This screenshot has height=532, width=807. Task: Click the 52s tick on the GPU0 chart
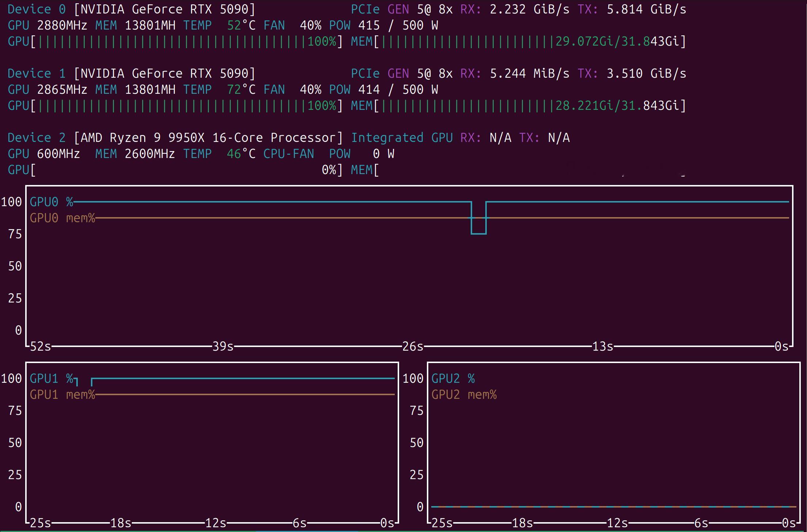pos(40,346)
